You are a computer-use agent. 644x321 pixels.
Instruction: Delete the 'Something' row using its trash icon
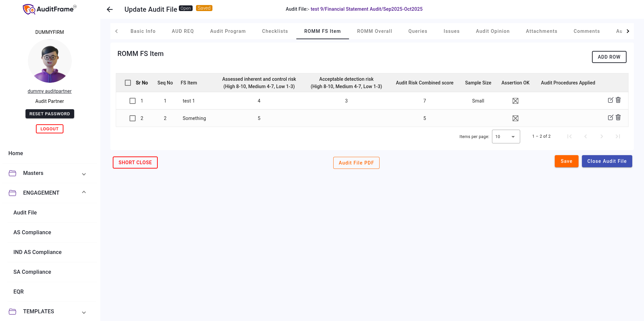click(618, 118)
